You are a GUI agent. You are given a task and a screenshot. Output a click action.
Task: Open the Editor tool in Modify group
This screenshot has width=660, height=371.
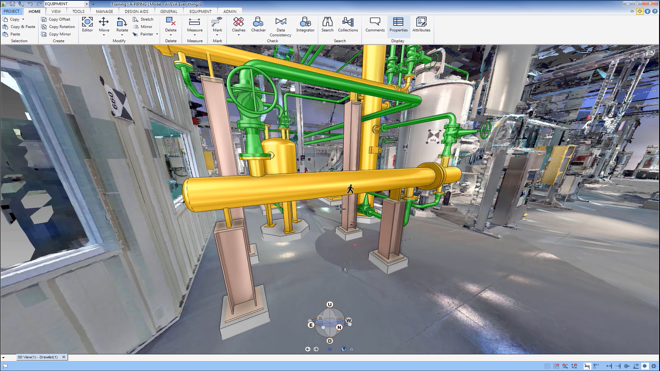(x=87, y=24)
